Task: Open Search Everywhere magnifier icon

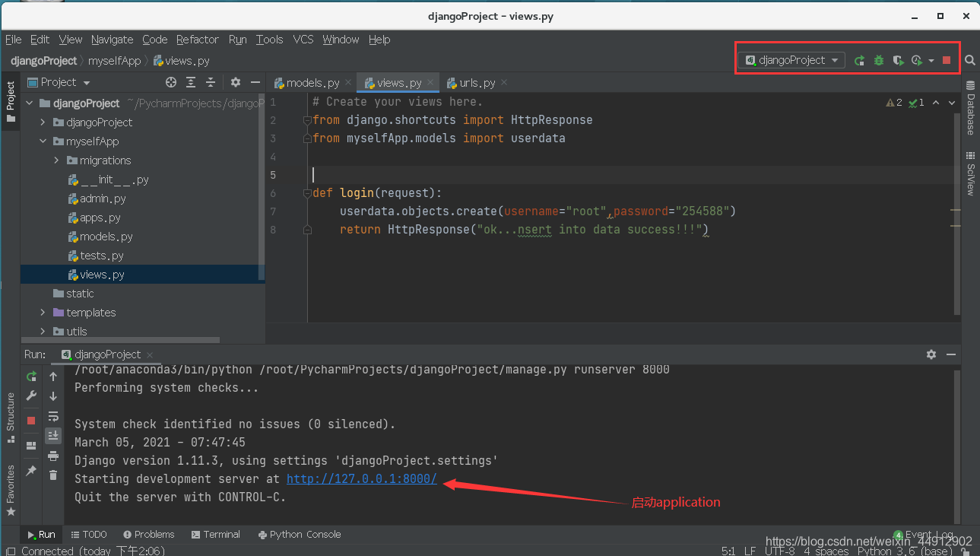Action: click(x=970, y=60)
